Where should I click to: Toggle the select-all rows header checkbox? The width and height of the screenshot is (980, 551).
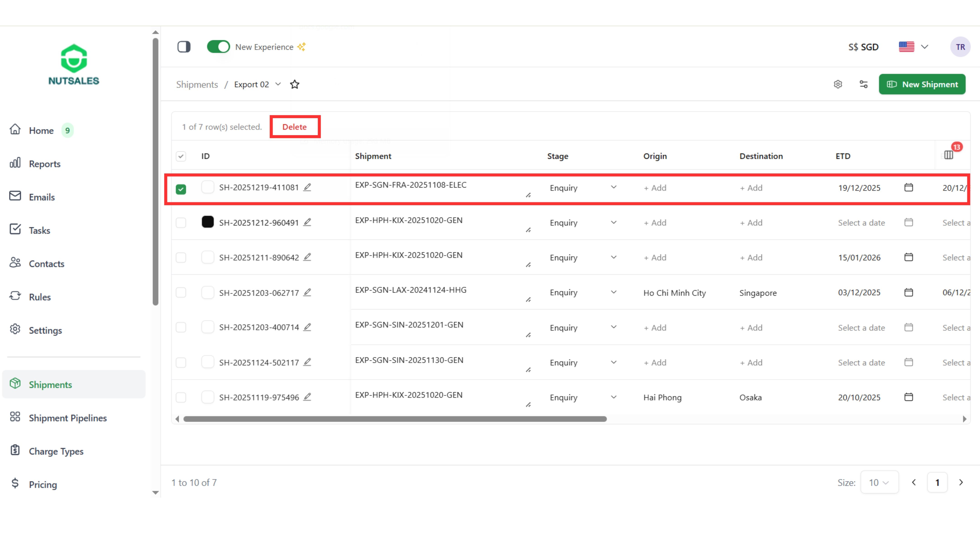[181, 156]
